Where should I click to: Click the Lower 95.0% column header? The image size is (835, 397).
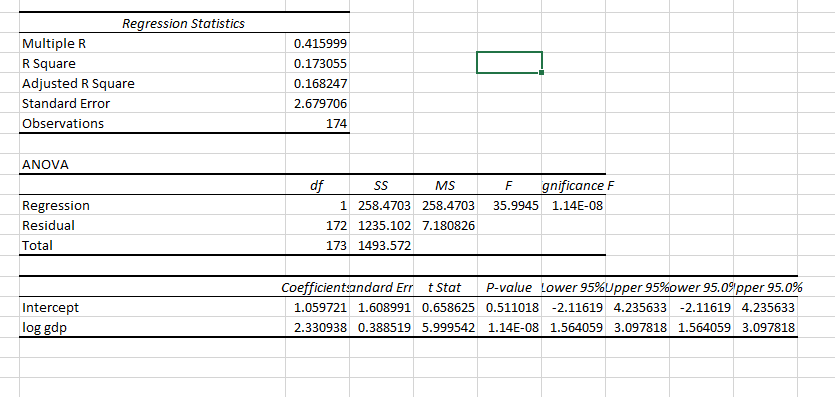[701, 288]
